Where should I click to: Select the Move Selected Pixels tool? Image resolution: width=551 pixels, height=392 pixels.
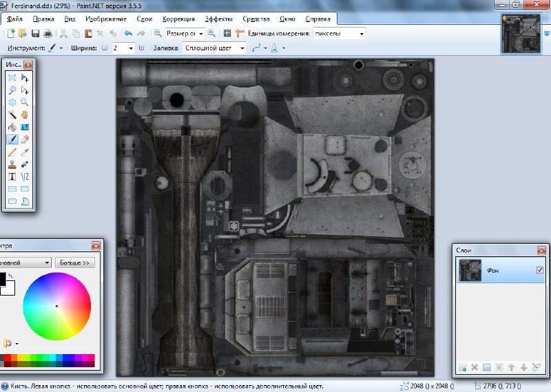[x=25, y=78]
